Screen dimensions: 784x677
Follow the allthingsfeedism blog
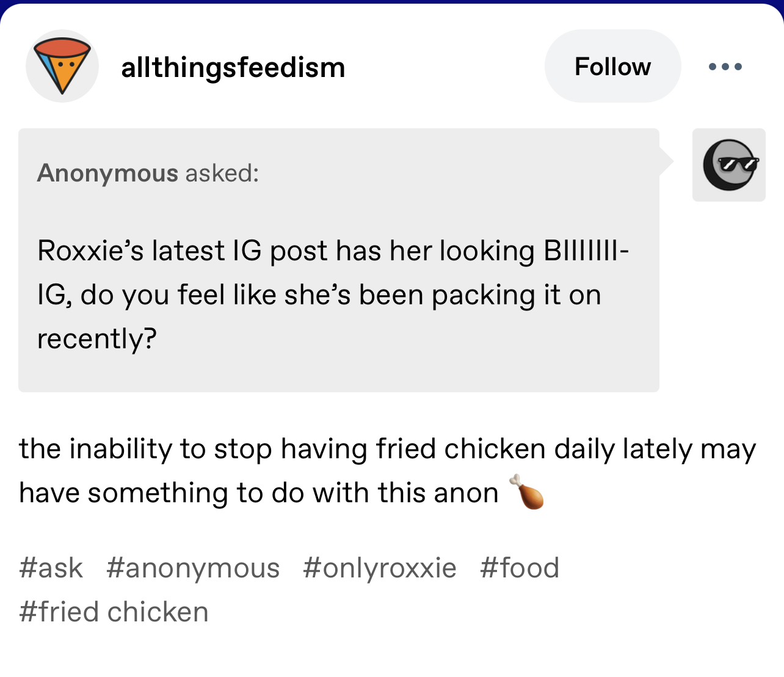612,67
